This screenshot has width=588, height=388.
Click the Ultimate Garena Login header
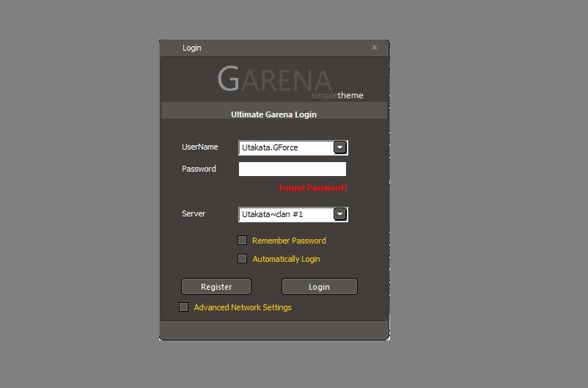click(x=273, y=114)
